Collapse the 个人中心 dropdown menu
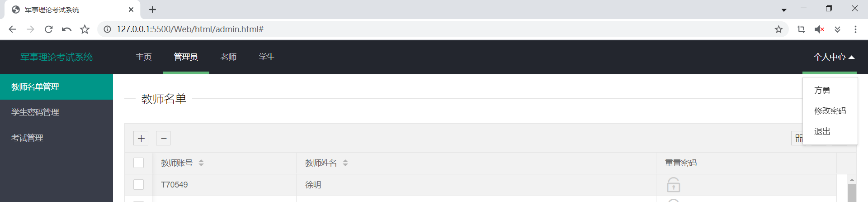Image resolution: width=868 pixels, height=202 pixels. (834, 57)
